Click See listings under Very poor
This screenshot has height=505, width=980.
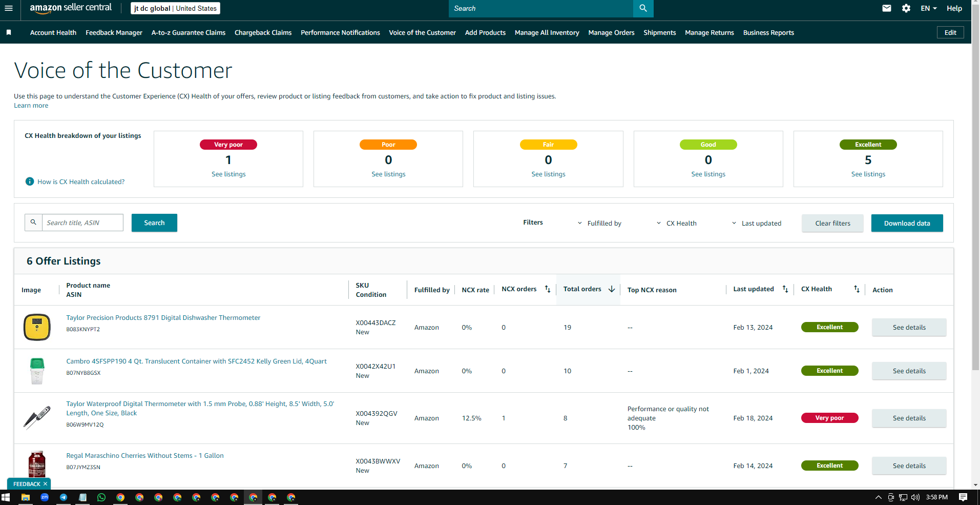[228, 174]
